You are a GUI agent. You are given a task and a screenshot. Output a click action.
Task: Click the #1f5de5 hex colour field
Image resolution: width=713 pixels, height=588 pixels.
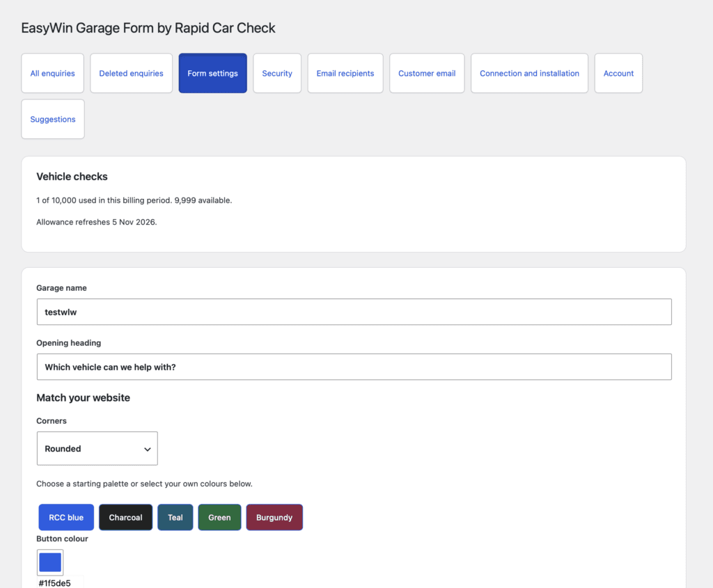[60, 583]
